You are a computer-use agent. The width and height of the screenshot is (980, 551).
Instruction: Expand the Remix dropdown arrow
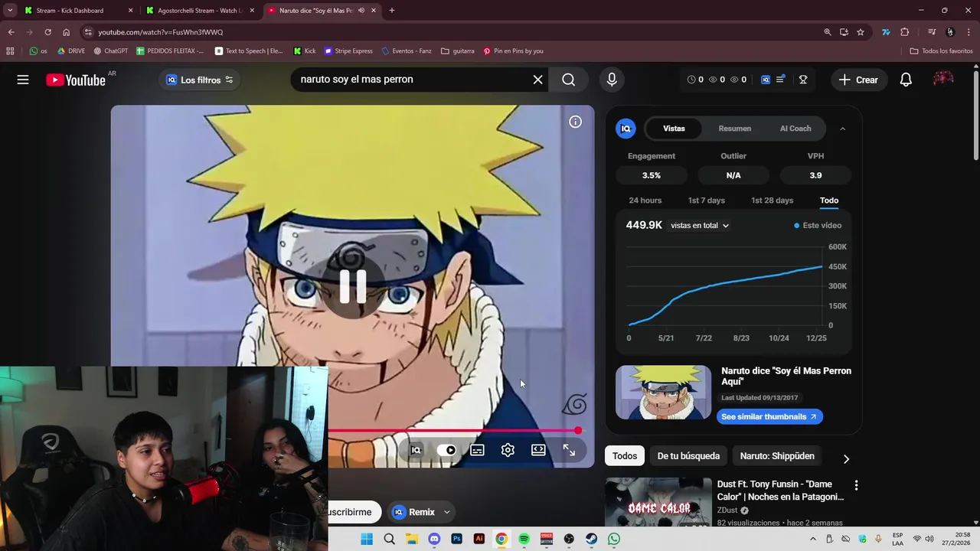[446, 512]
